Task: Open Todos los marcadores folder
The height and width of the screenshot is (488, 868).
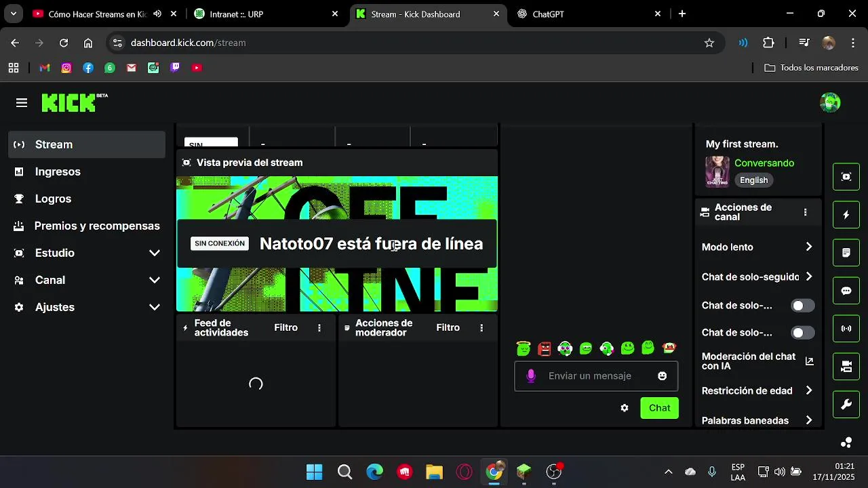Action: (x=812, y=68)
